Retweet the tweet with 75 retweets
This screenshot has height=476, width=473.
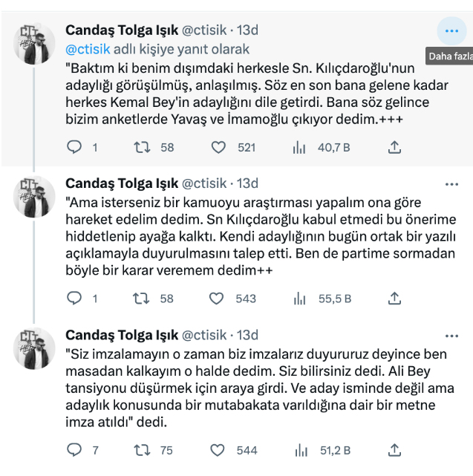tap(140, 450)
